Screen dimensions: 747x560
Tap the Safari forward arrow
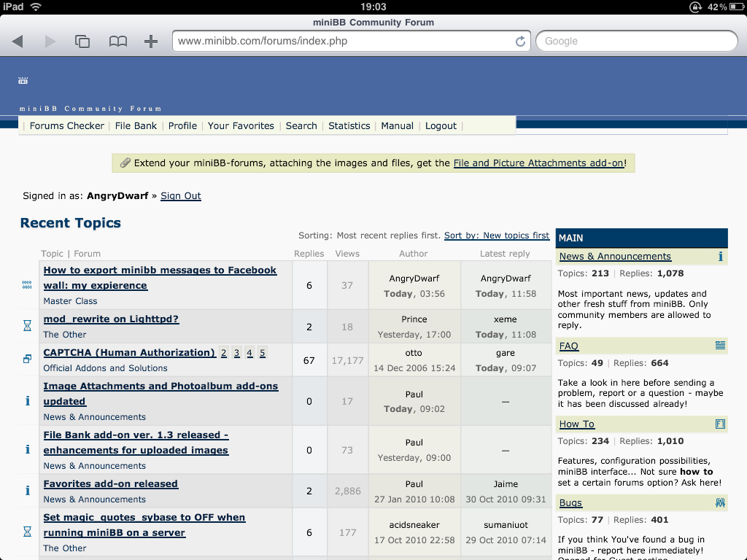pos(50,42)
